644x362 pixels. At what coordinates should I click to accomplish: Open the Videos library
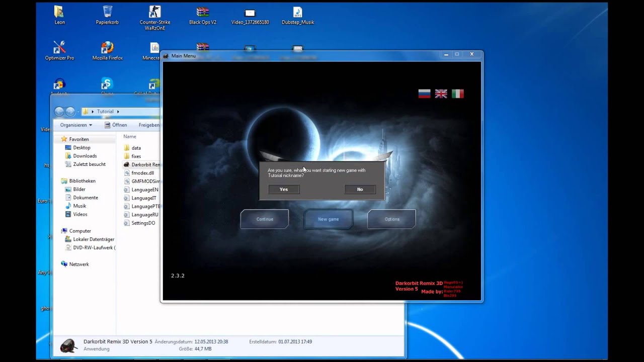[x=76, y=214]
